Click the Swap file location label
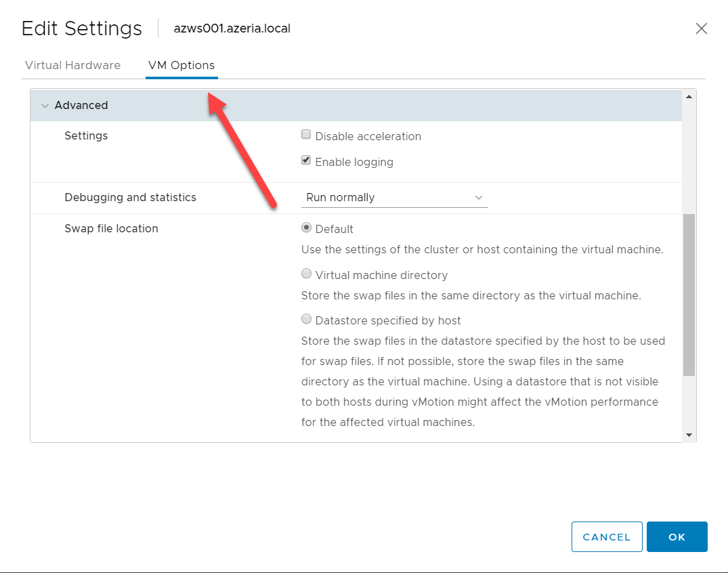 111,229
